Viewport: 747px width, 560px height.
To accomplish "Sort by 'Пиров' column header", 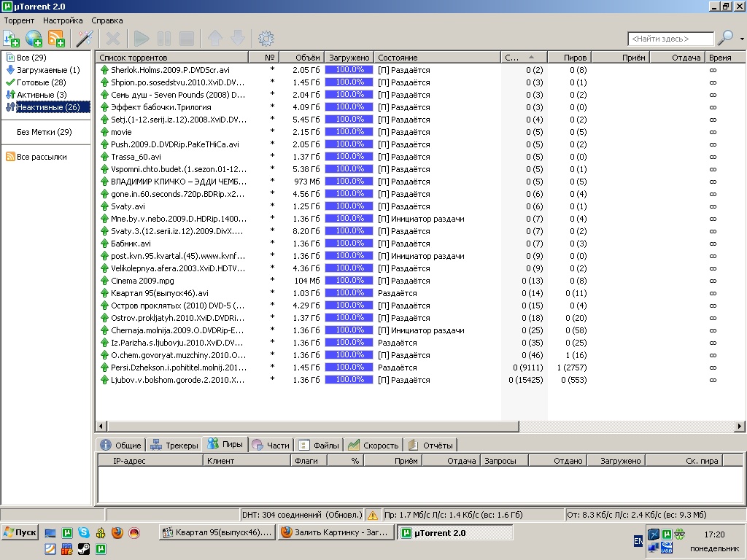I will 570,58.
